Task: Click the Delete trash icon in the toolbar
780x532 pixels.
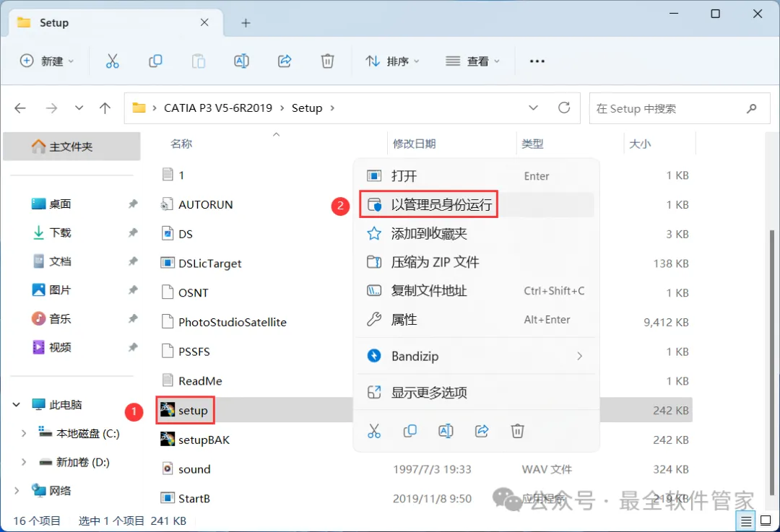Action: 327,61
